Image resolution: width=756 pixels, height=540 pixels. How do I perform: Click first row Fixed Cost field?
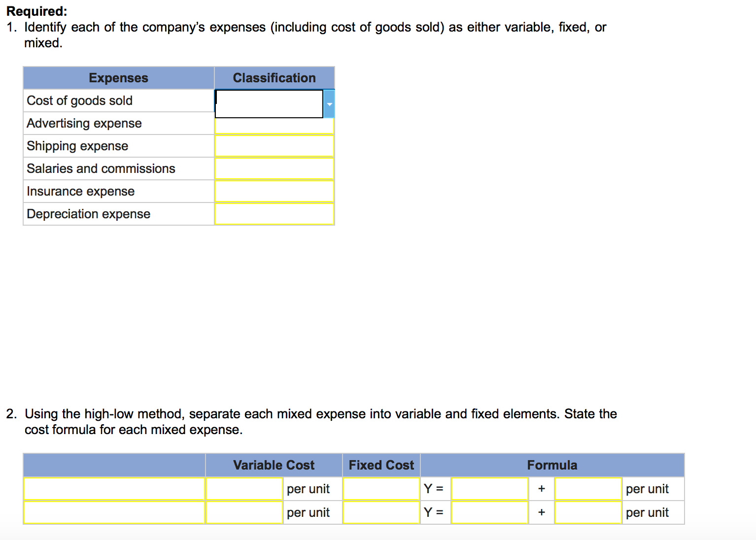(381, 489)
